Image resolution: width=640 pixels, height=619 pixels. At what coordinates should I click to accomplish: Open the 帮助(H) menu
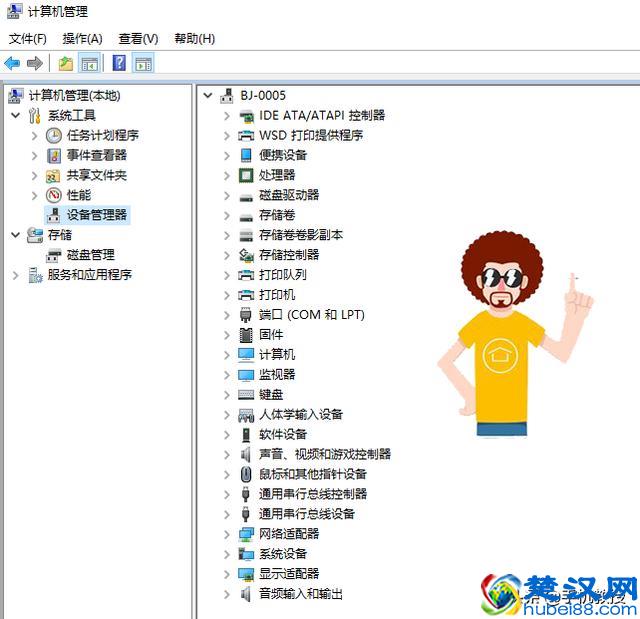point(194,39)
